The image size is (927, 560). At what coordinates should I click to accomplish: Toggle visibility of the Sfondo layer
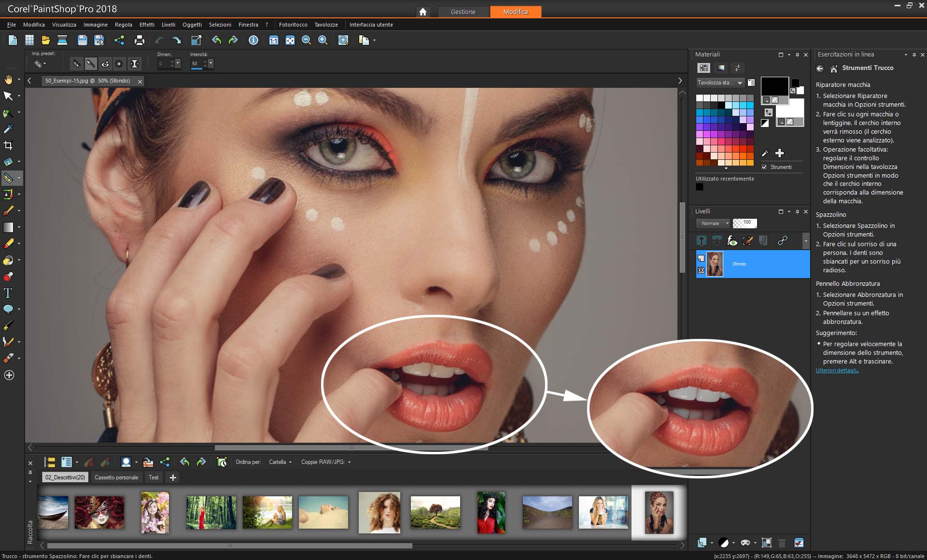[x=701, y=270]
